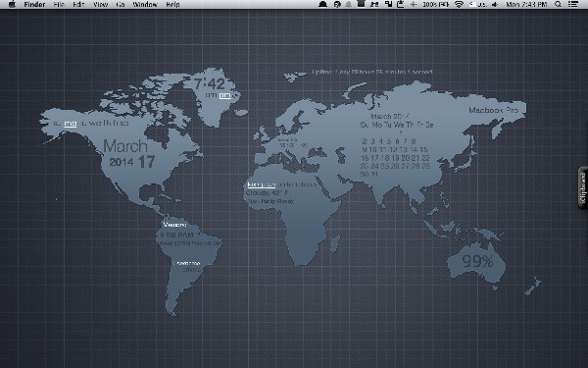Click the menu bar clock Mon 7:43 PM

[526, 5]
